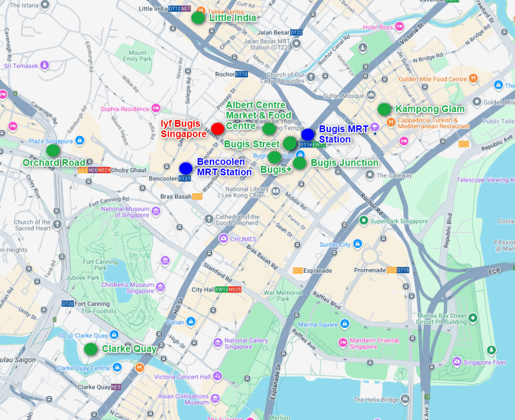Click the SuperPark Singapore green pin
Image resolution: width=515 pixels, height=420 pixels.
pyautogui.click(x=363, y=221)
